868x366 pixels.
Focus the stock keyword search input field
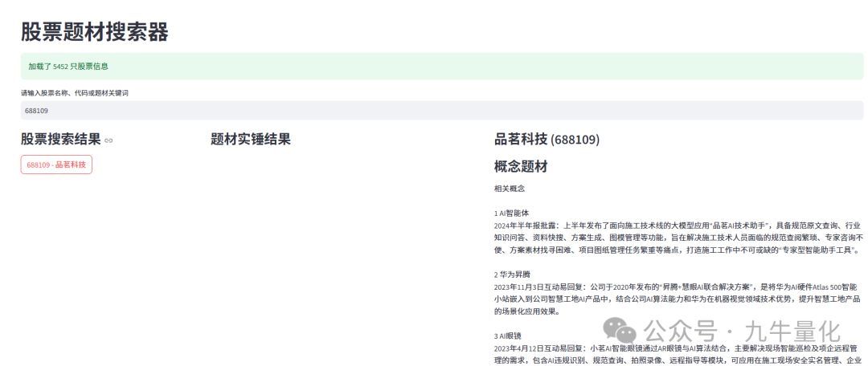coord(442,111)
